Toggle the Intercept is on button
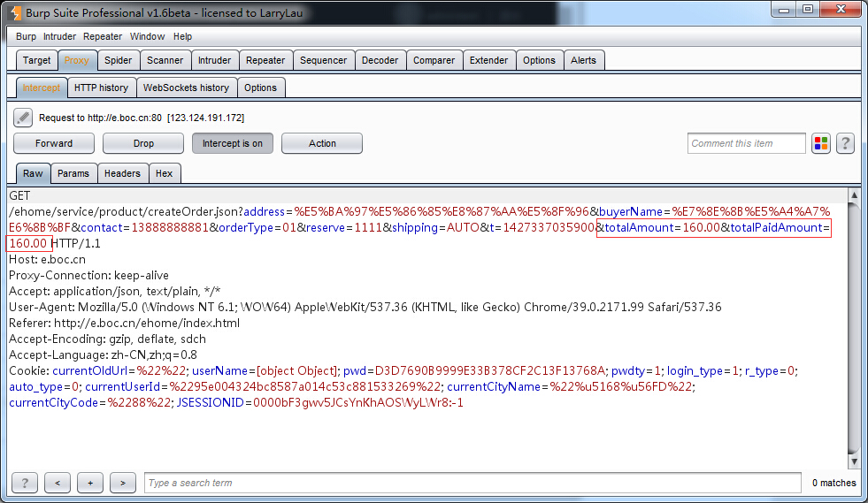The image size is (868, 503). coord(233,143)
